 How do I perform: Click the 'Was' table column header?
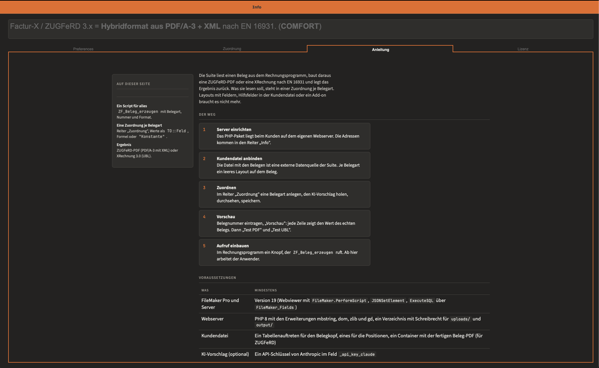click(205, 290)
